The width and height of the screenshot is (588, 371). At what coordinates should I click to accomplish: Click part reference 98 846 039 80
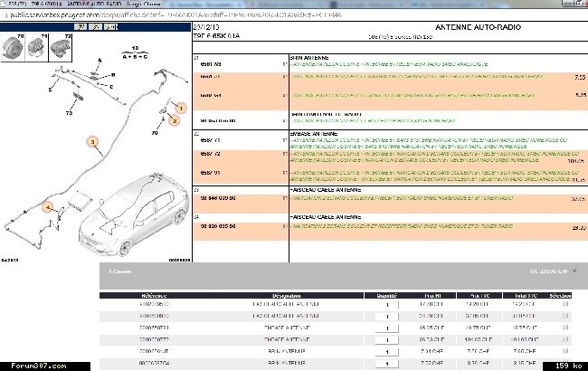218,198
